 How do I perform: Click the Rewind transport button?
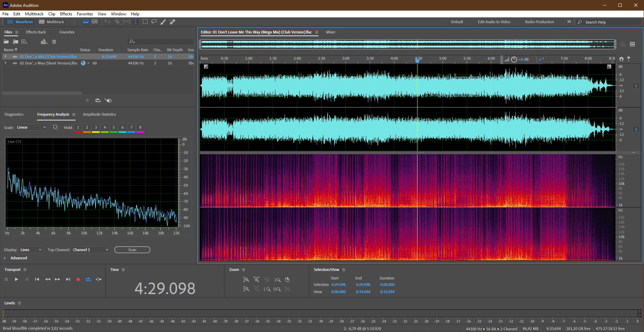click(47, 279)
